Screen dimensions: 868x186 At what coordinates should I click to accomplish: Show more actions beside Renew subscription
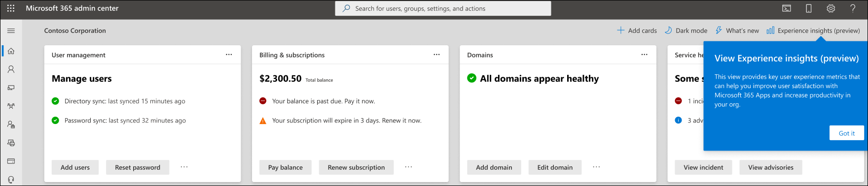click(408, 167)
